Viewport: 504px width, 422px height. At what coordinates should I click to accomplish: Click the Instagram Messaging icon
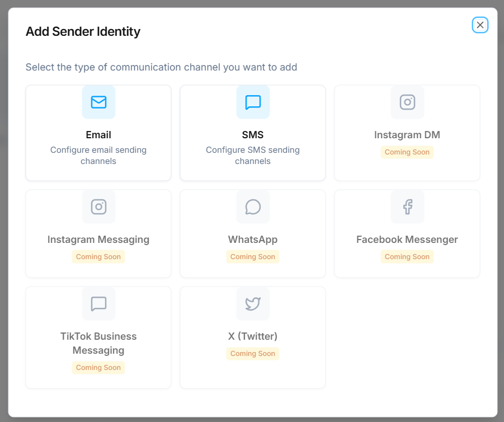tap(98, 207)
